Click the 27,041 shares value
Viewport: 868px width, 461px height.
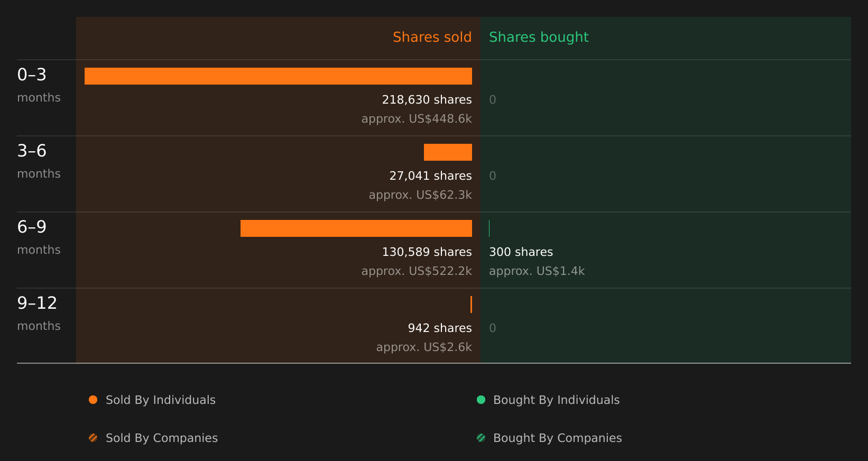click(x=430, y=176)
